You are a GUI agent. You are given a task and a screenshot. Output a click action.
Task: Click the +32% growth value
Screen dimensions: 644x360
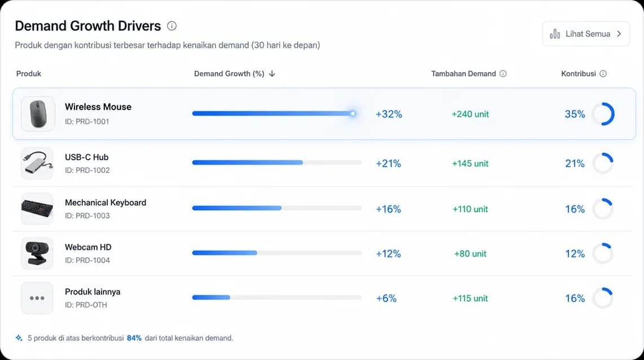click(389, 114)
